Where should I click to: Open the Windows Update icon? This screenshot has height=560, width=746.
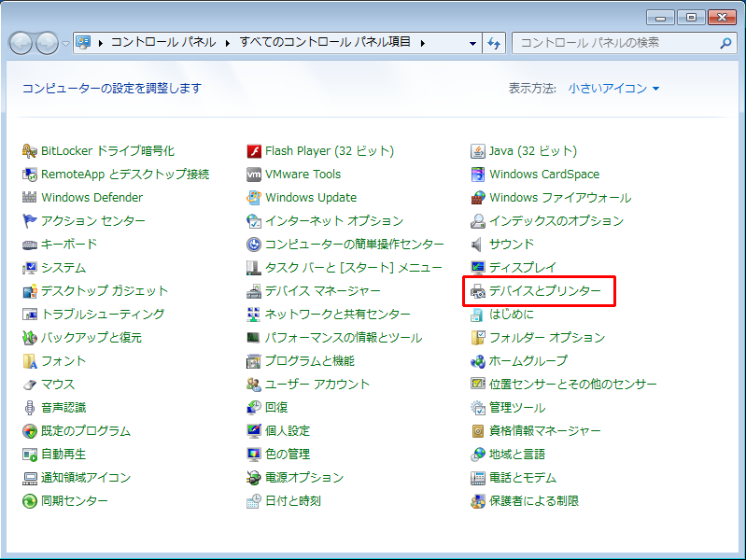point(254,198)
